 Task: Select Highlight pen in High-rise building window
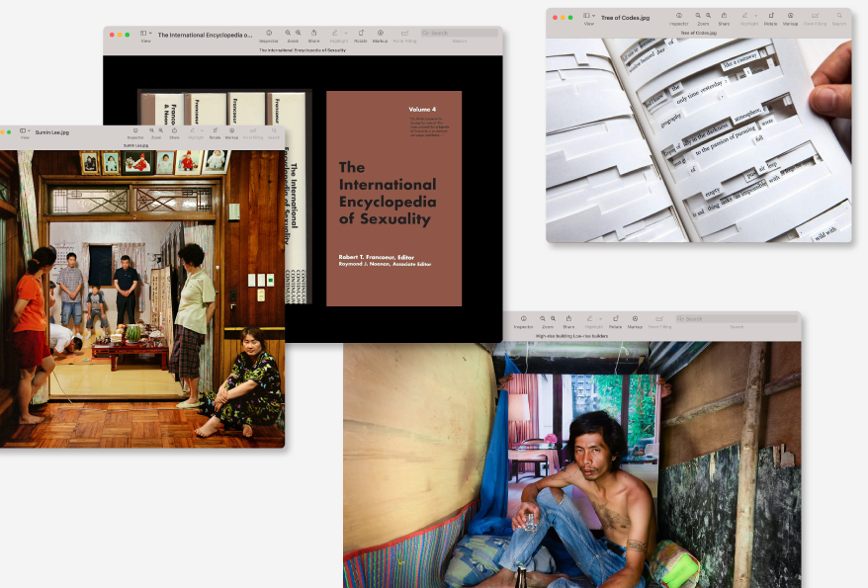589,318
